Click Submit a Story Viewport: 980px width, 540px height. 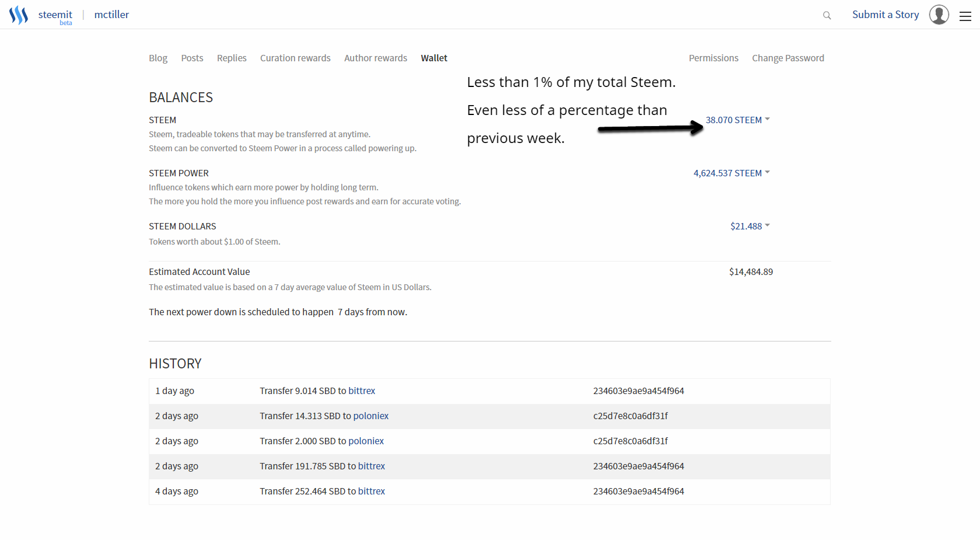pyautogui.click(x=885, y=15)
